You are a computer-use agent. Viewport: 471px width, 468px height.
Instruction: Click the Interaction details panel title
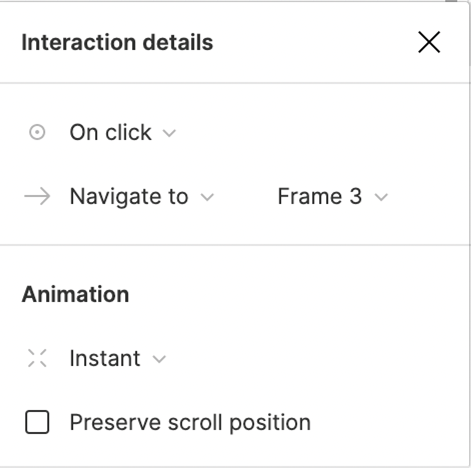point(117,43)
